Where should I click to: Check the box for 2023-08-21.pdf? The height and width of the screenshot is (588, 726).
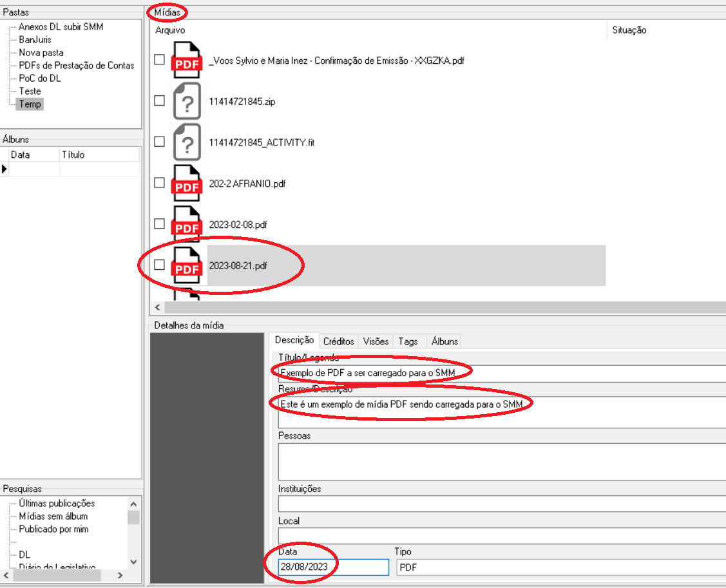pyautogui.click(x=159, y=265)
